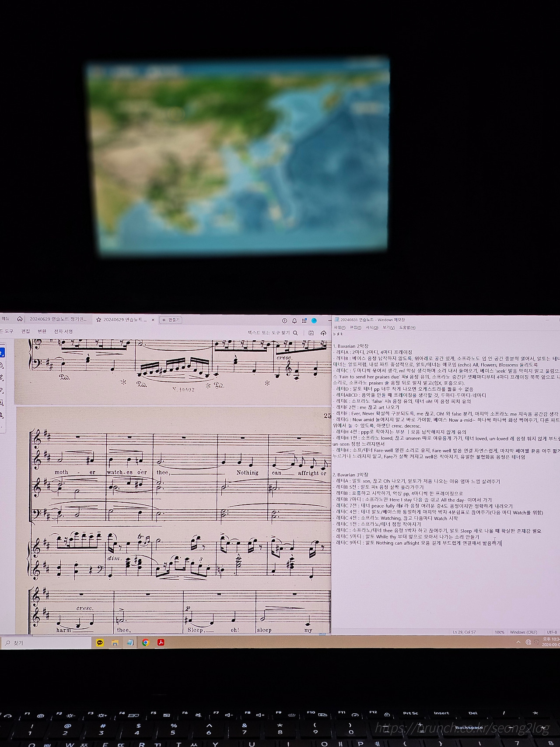Click the '100%' zoom status in Notepad

[x=499, y=632]
